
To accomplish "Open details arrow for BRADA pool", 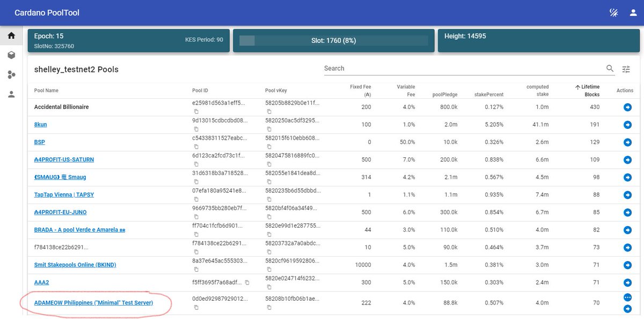I will click(x=627, y=230).
